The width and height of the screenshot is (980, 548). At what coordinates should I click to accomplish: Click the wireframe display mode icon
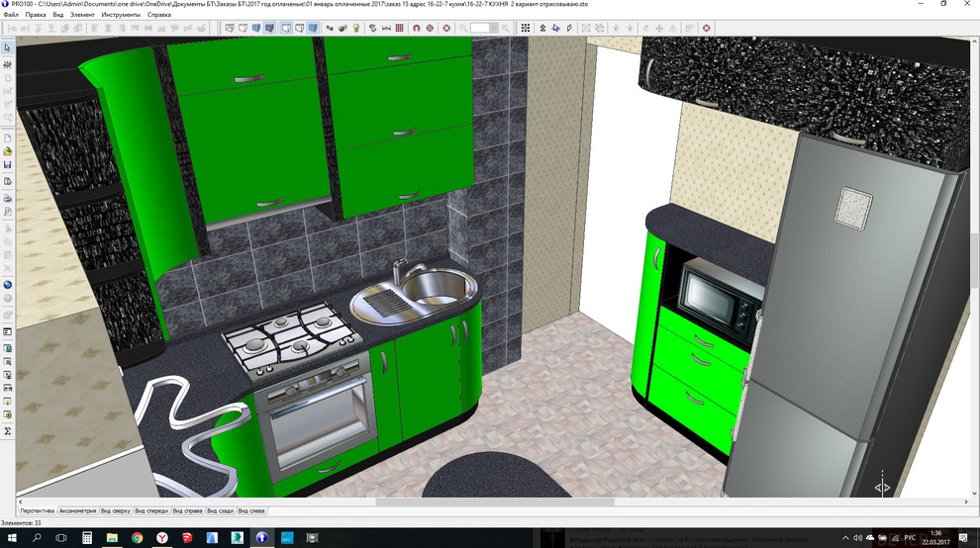click(x=229, y=28)
